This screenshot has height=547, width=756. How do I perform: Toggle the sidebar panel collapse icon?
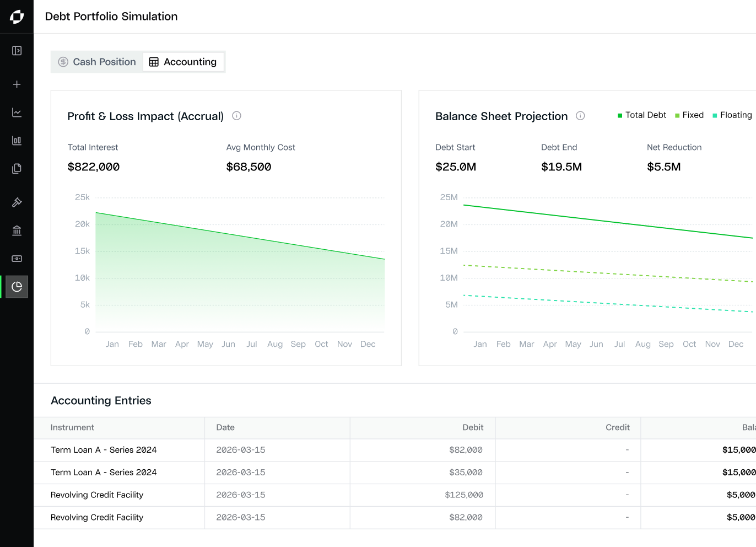17,51
